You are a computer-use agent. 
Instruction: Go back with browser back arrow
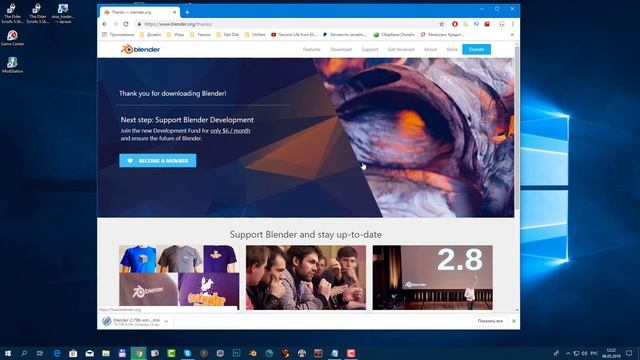click(x=104, y=24)
